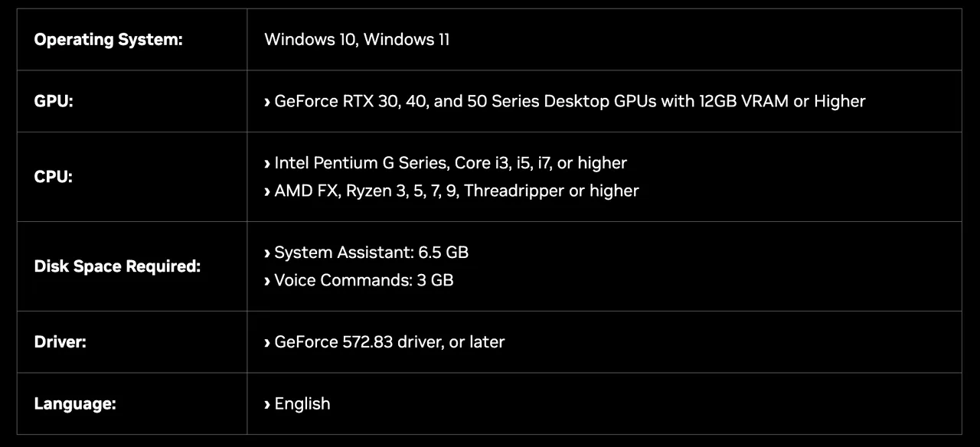Click the GPU row label

(x=54, y=101)
